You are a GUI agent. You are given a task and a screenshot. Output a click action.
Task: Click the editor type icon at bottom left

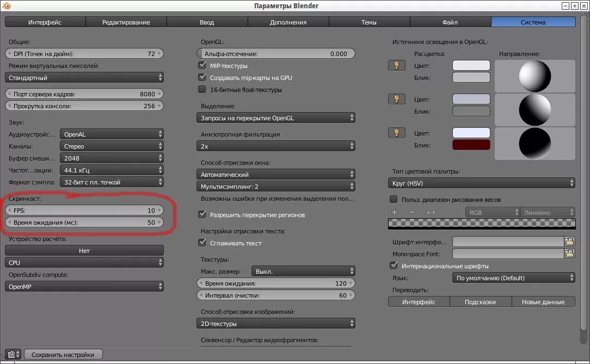point(13,354)
